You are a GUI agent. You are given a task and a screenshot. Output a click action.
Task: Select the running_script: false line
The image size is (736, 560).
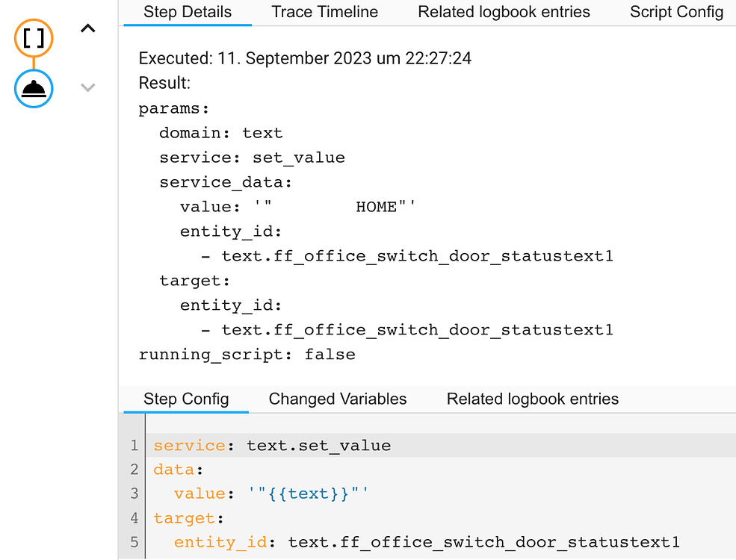247,354
